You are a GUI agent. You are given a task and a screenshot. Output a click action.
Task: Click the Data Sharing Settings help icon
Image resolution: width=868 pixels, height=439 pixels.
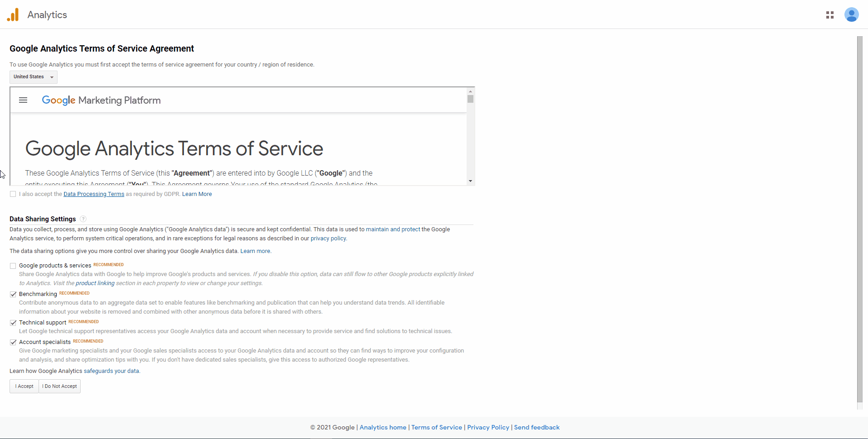coord(83,219)
